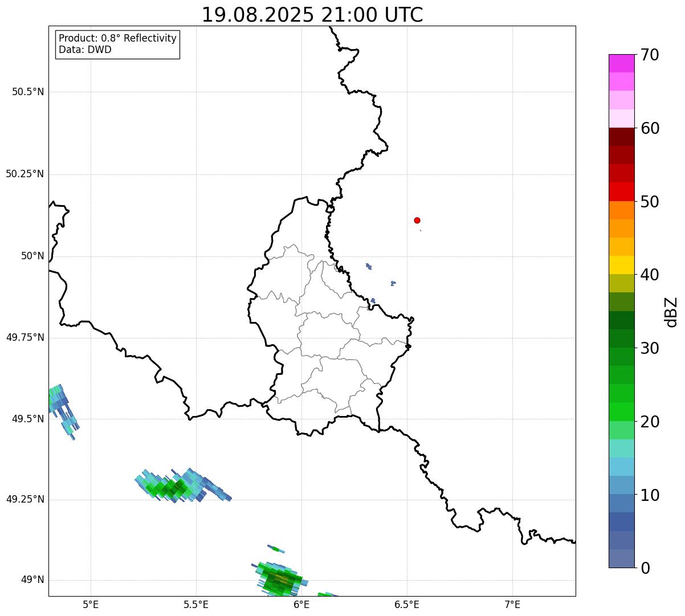Image resolution: width=685 pixels, height=616 pixels.
Task: Click the green radar echo near 49°N 5.9°E
Action: click(281, 580)
